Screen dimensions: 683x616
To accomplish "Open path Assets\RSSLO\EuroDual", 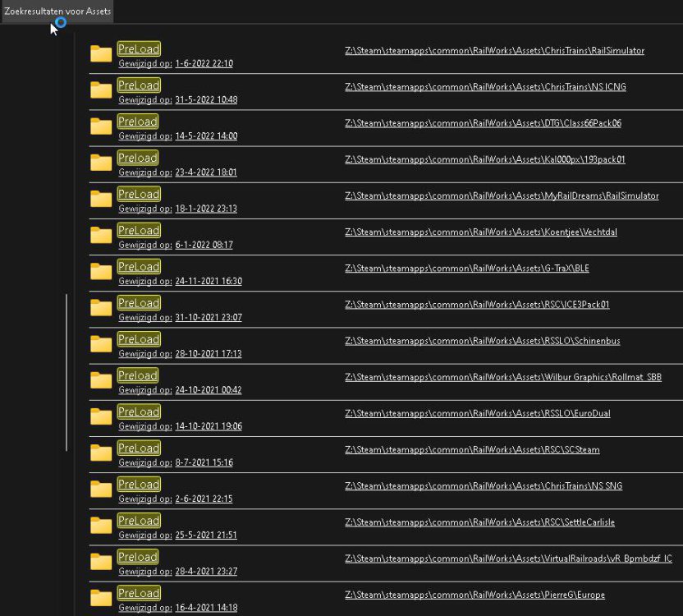I will pos(478,413).
